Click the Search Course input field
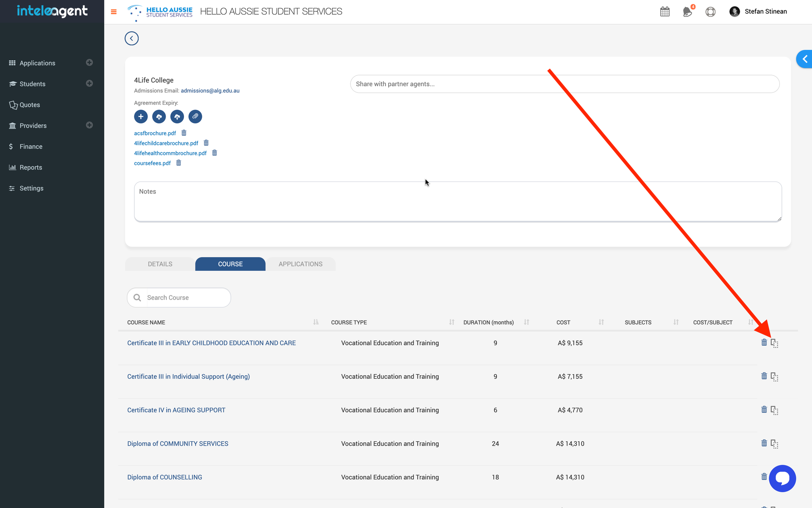Viewport: 812px width, 508px height. tap(186, 298)
